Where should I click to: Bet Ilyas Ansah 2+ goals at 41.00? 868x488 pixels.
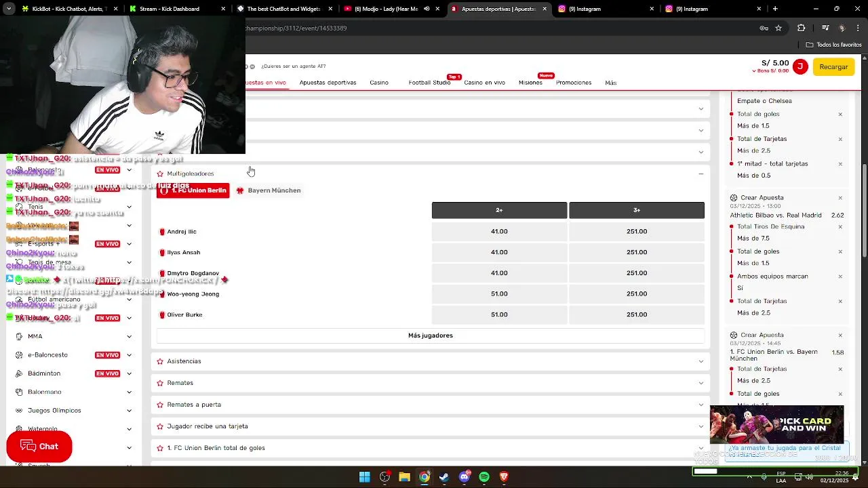pyautogui.click(x=499, y=252)
